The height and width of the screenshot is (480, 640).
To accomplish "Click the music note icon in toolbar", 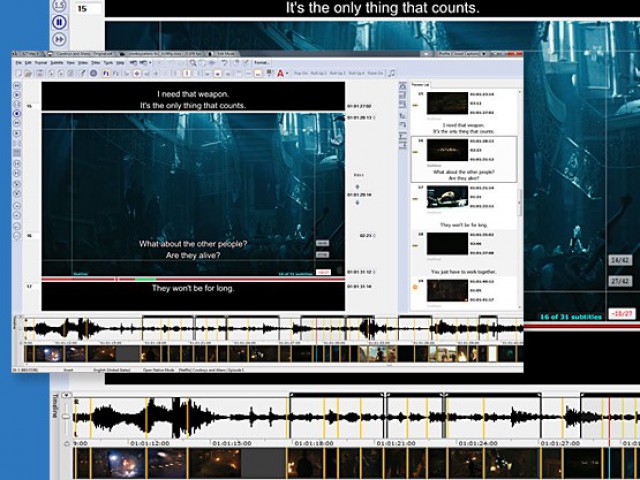I will point(391,73).
